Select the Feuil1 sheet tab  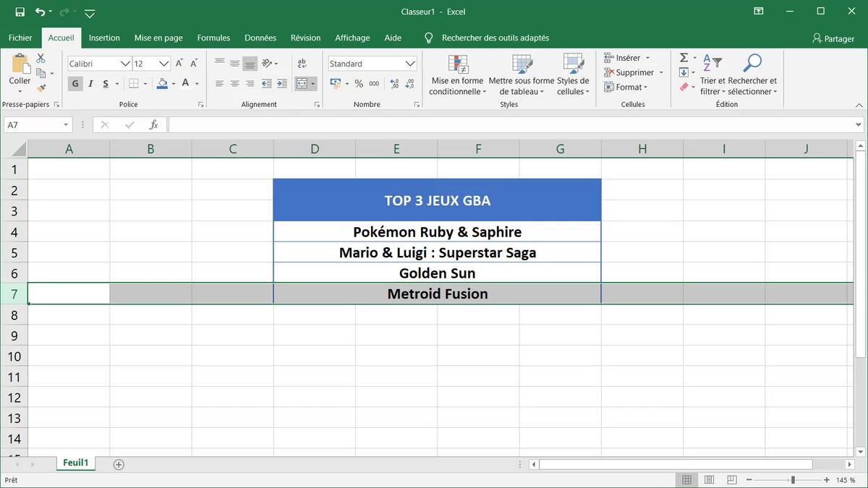point(75,463)
